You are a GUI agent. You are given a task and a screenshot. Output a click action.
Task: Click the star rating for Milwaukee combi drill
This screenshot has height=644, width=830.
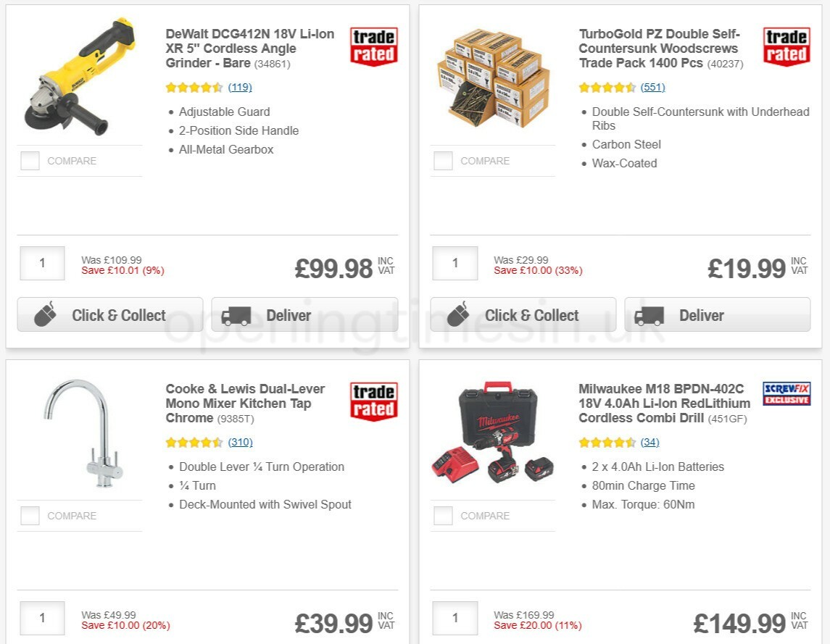pyautogui.click(x=609, y=442)
